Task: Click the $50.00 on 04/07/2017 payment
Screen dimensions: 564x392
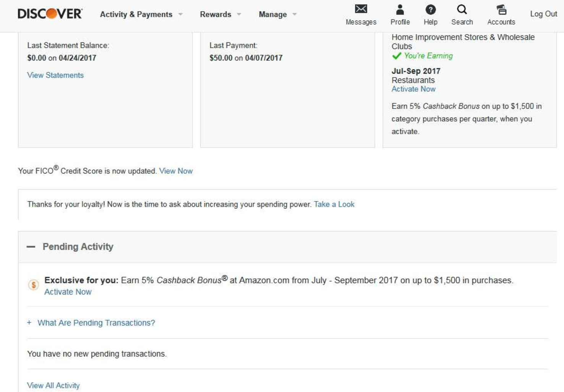Action: [x=246, y=58]
